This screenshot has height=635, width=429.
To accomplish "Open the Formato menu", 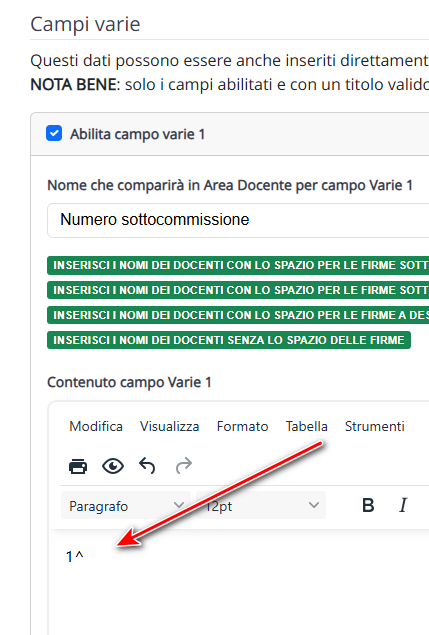I will [242, 426].
